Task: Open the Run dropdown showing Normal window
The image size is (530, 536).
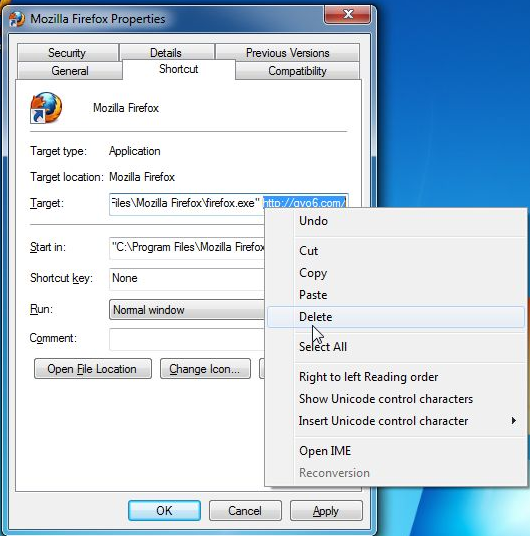Action: point(187,310)
